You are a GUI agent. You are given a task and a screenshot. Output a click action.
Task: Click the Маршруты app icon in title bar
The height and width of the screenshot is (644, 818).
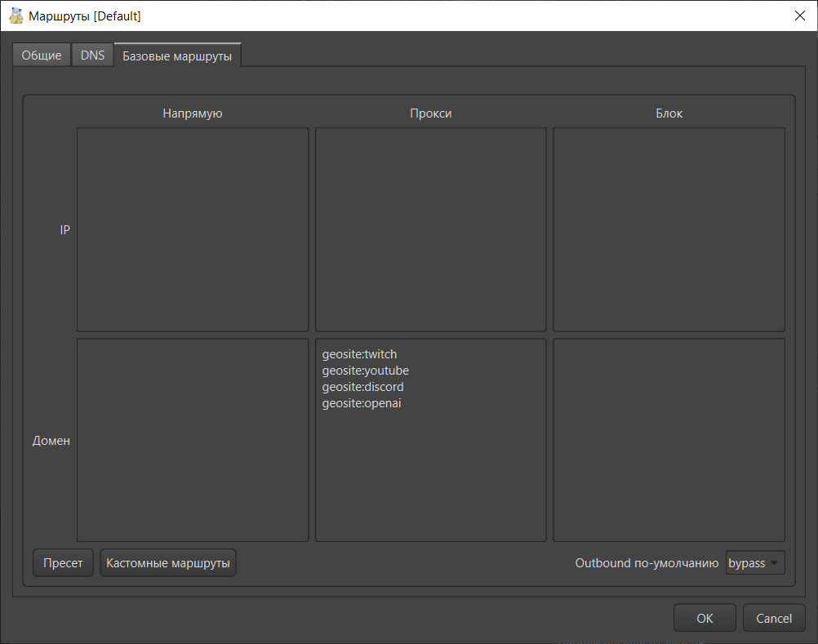pos(16,16)
